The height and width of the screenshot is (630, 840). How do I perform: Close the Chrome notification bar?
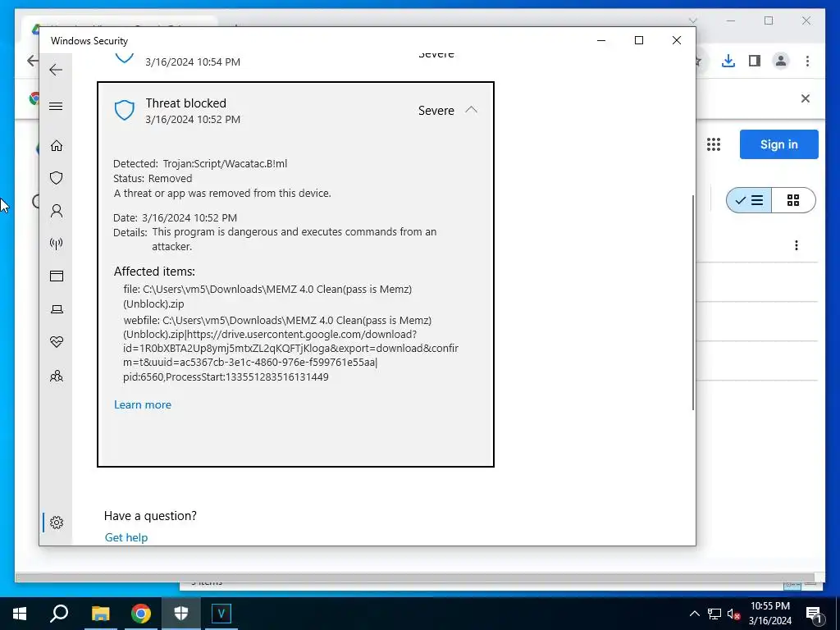(806, 98)
